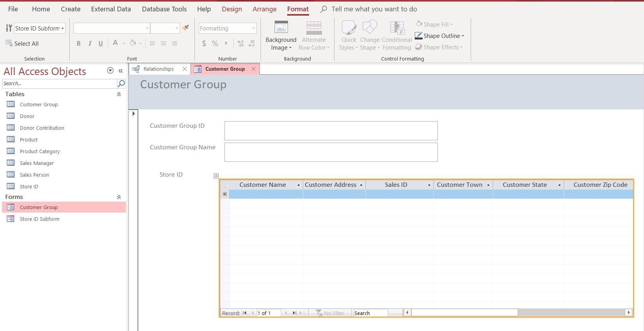Open the font size dropdown

176,28
